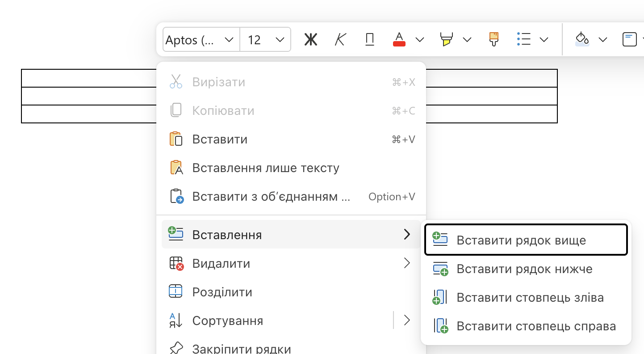Click Вставити рядок вище in the submenu
The width and height of the screenshot is (644, 354).
coord(521,240)
